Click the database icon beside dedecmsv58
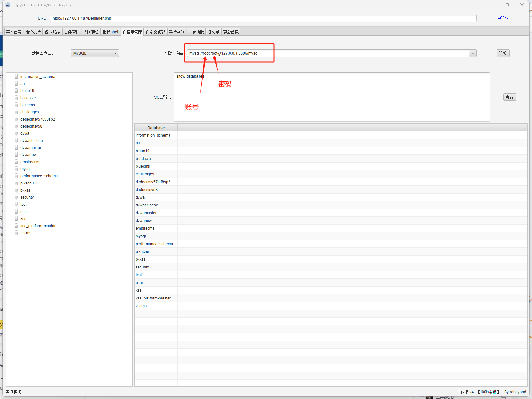The image size is (532, 399). click(16, 126)
